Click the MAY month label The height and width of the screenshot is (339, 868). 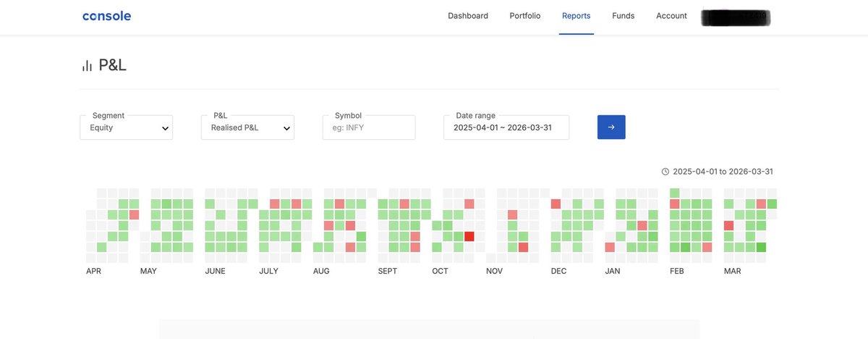coord(148,272)
